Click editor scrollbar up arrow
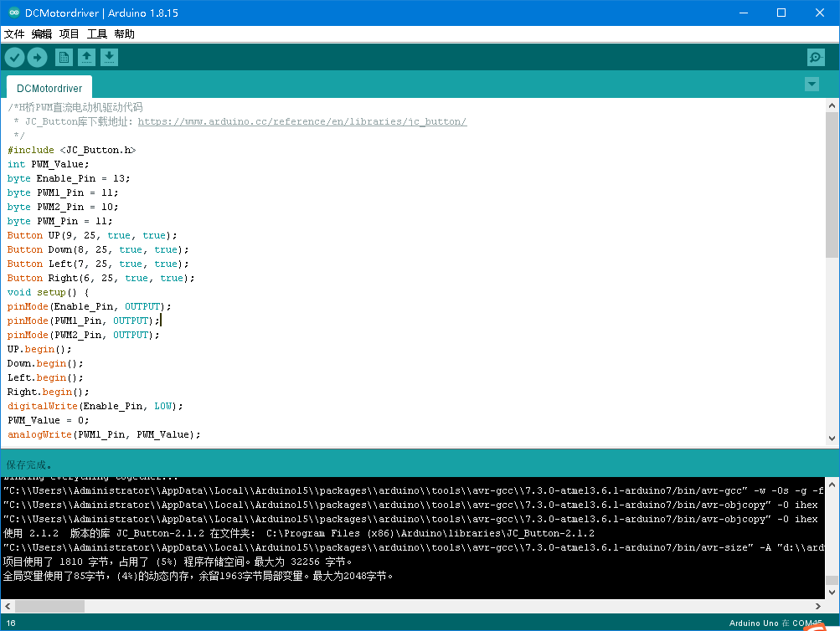Screen dimensions: 840x631 coord(832,105)
